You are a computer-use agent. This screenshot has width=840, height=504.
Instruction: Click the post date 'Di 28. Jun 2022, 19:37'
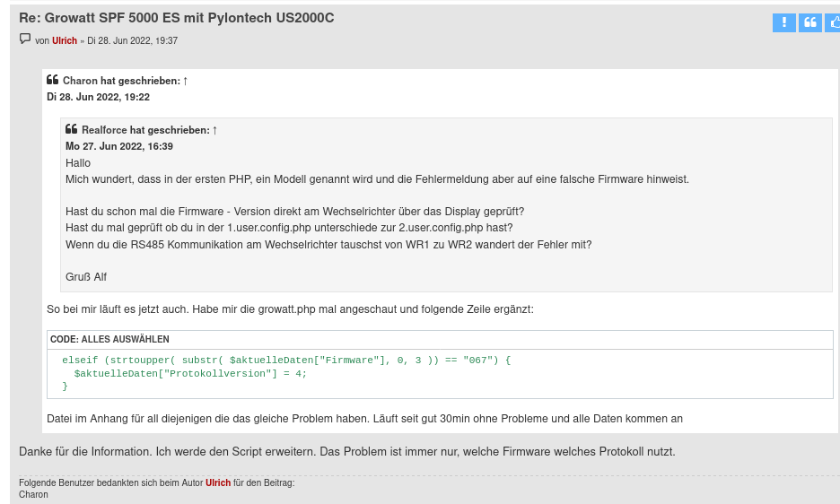[132, 40]
